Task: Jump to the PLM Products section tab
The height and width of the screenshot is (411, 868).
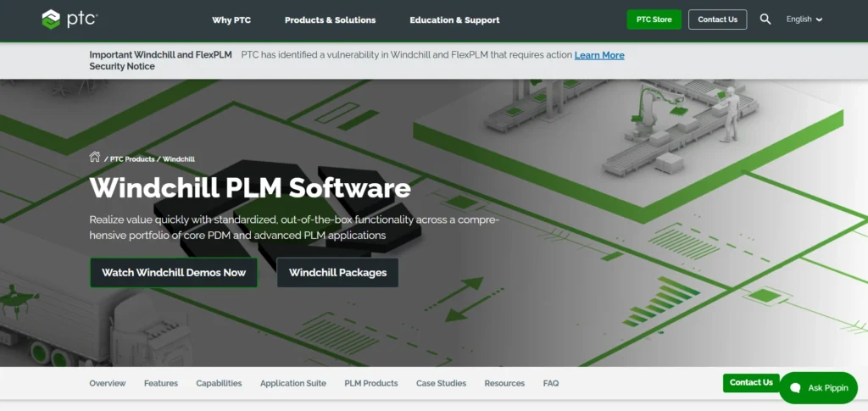Action: pyautogui.click(x=371, y=383)
